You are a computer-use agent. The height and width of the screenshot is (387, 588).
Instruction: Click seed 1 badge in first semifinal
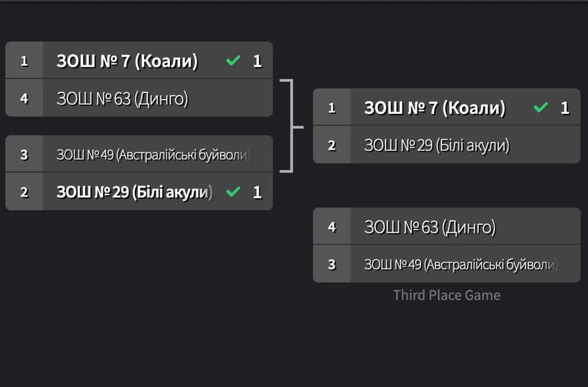24,60
